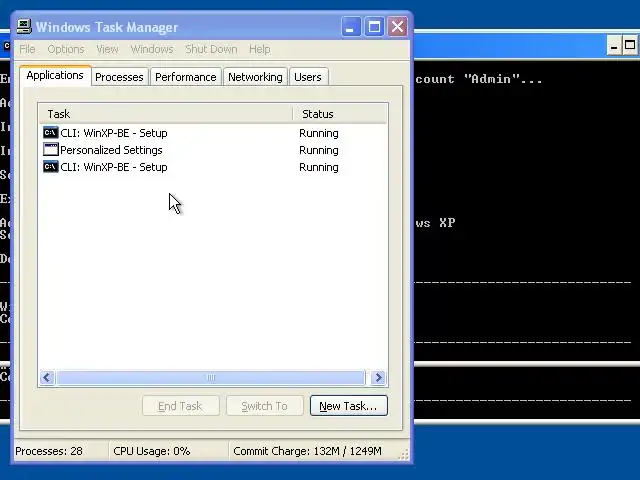Click the right arrow of horizontal scrollbar
Viewport: 640px width, 480px height.
click(x=378, y=378)
